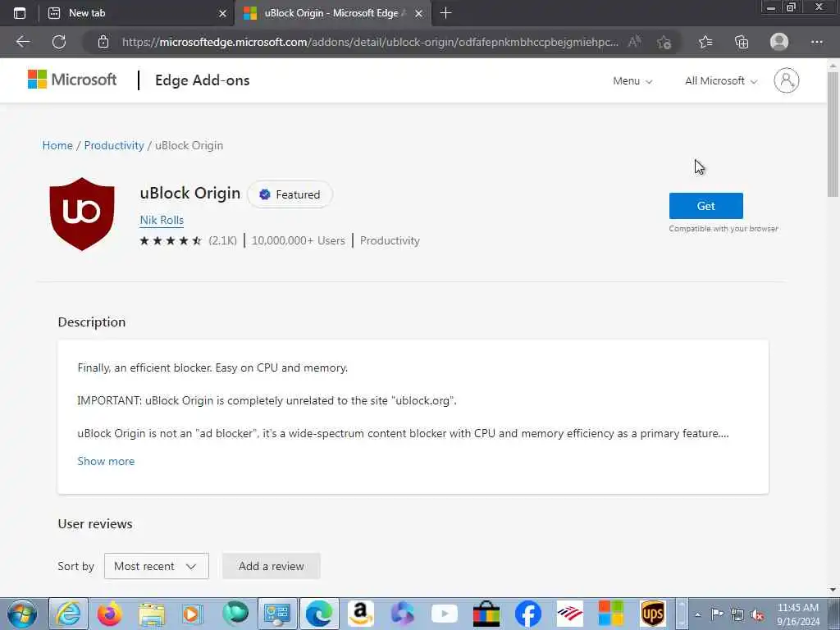
Task: Open UPS shortcut in taskbar
Action: coord(652,614)
